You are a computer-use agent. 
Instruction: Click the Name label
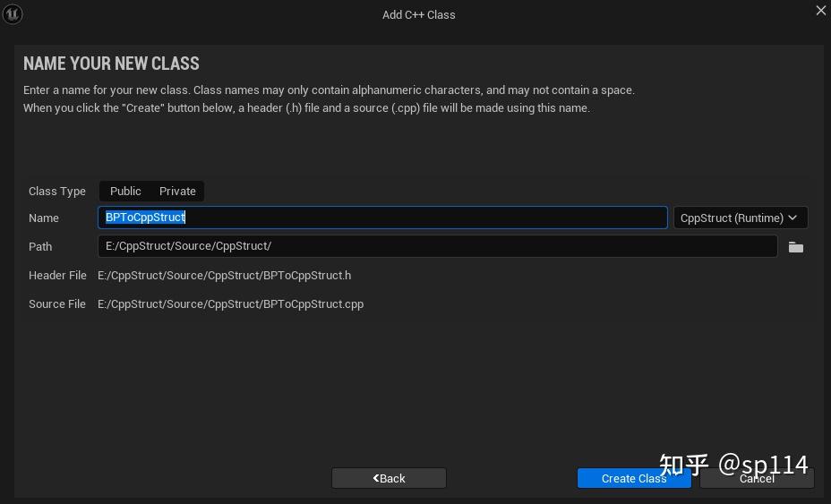pos(44,218)
